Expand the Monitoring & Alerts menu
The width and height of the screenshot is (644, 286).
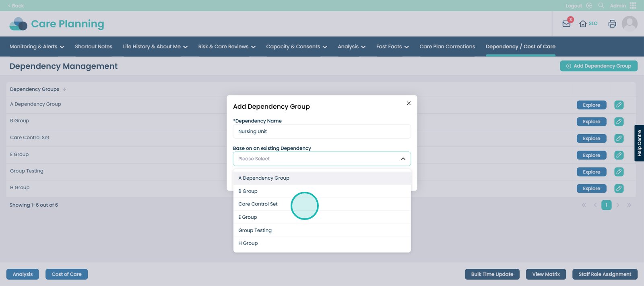[37, 47]
